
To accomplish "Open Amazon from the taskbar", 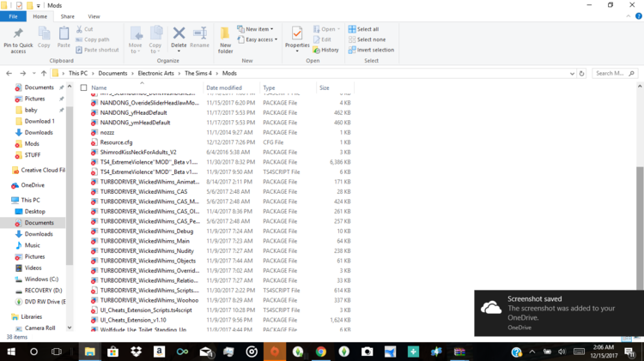I will pyautogui.click(x=159, y=352).
